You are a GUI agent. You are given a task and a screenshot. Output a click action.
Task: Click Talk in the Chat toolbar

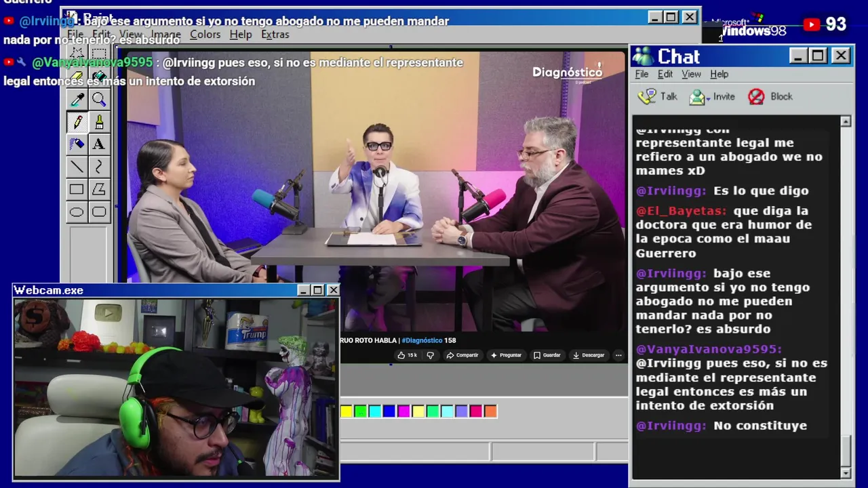(657, 96)
